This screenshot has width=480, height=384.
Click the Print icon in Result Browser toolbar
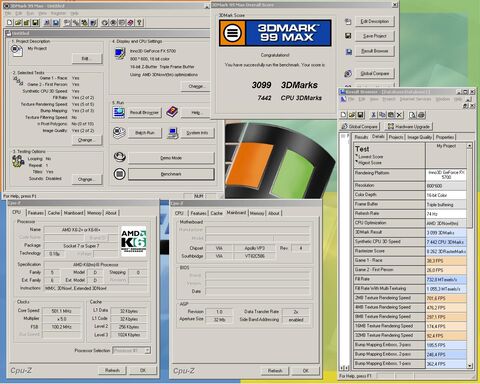coord(421,115)
